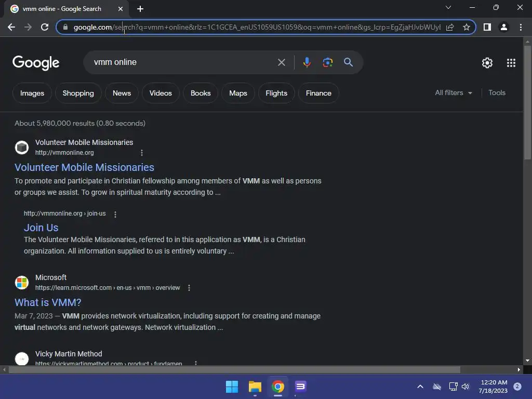This screenshot has width=532, height=399.
Task: Switch to Maps results
Action: tap(238, 93)
